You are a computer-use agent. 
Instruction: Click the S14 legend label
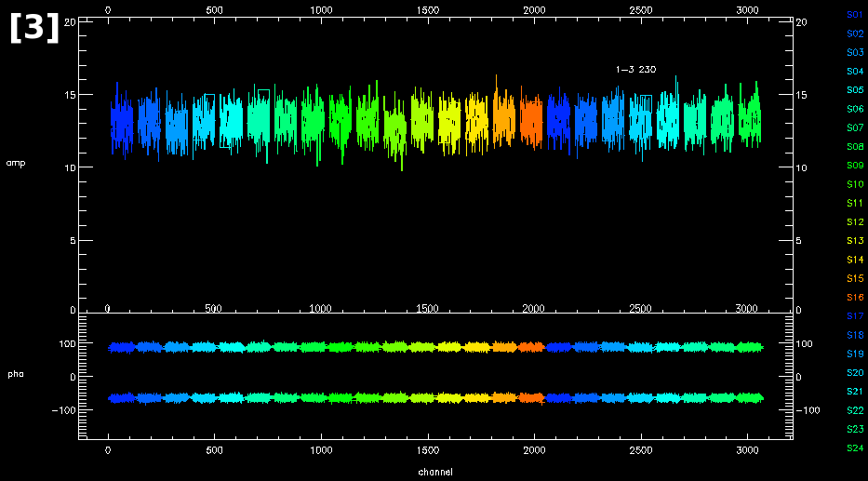[x=855, y=260]
